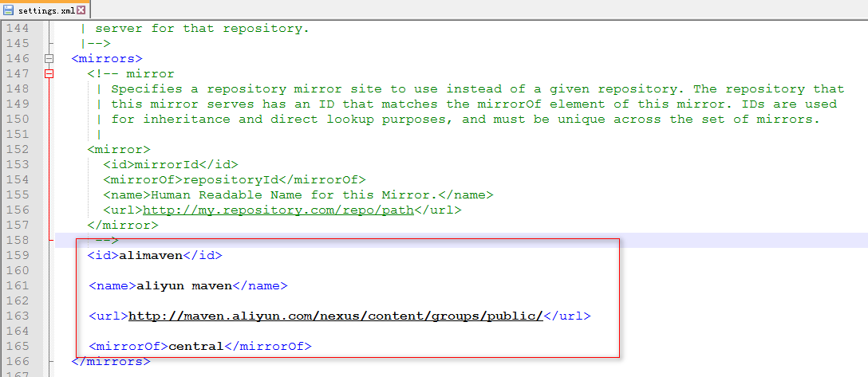868x377 pixels.
Task: Click the '-->' comment end on line 158
Action: tap(108, 241)
